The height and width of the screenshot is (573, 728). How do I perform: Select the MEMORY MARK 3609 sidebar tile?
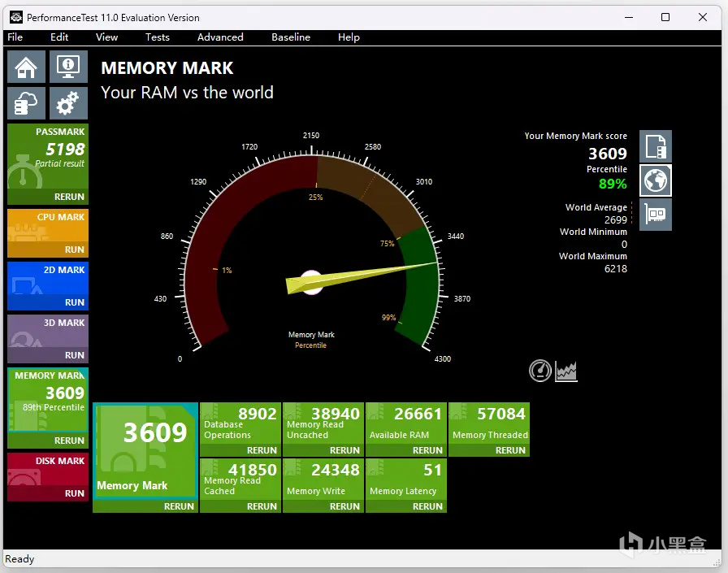click(48, 400)
